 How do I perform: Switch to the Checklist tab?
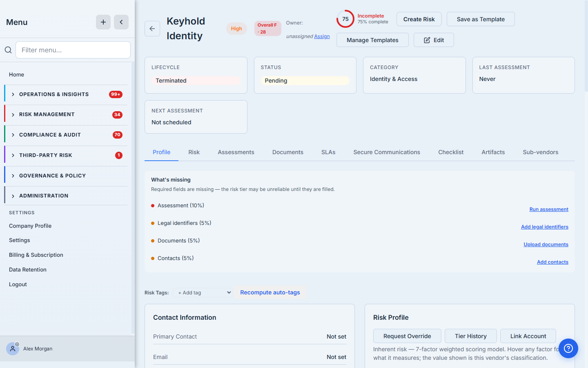(x=451, y=152)
